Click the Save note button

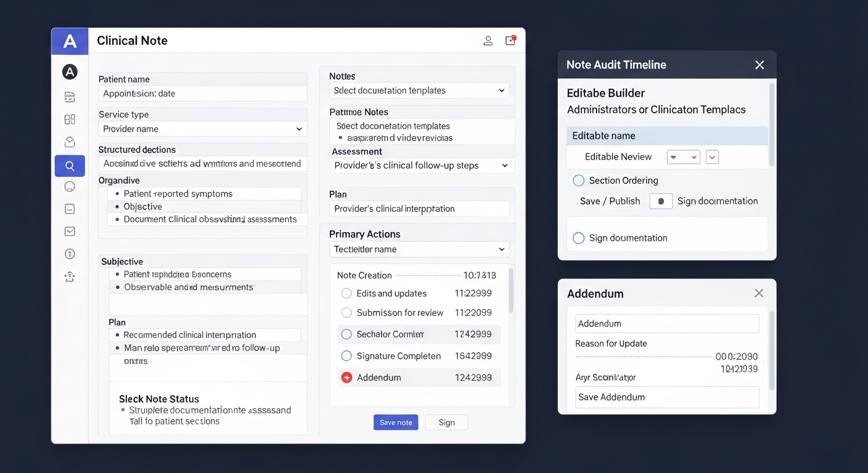click(x=396, y=422)
